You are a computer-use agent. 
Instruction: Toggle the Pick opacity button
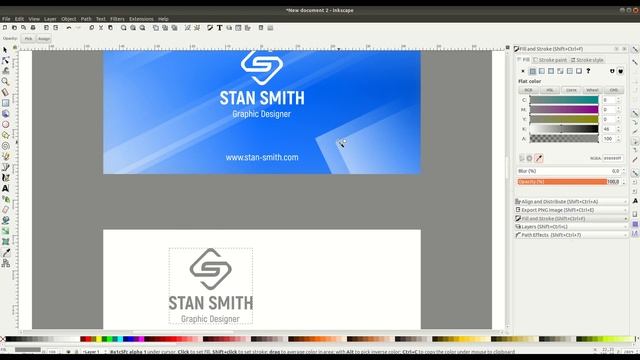28,39
